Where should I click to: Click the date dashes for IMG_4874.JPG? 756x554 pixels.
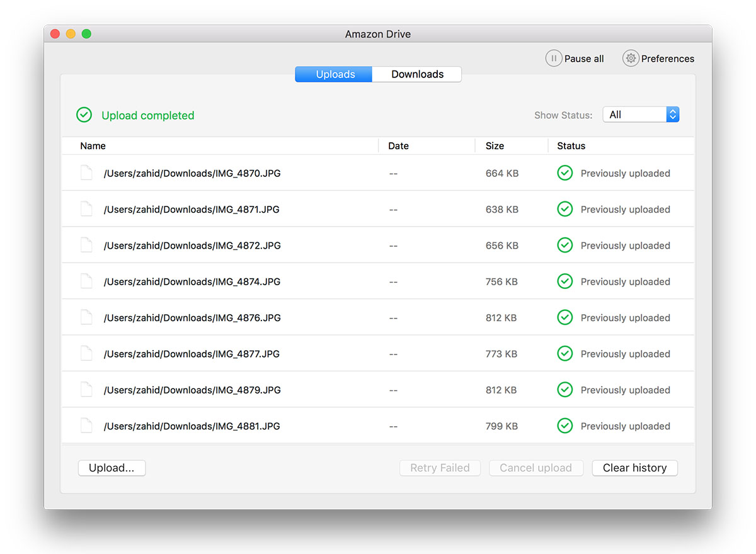click(x=393, y=281)
